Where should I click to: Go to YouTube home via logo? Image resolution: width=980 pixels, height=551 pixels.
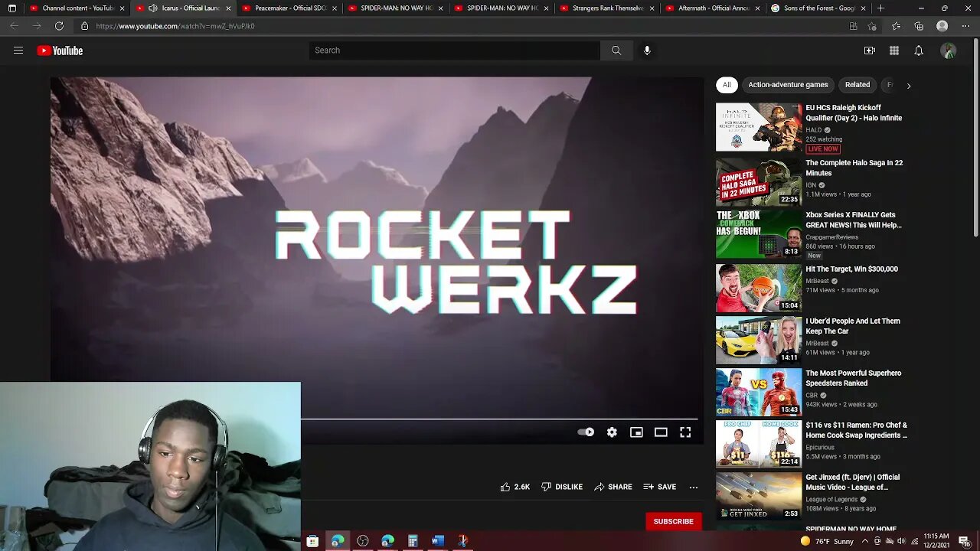[60, 51]
